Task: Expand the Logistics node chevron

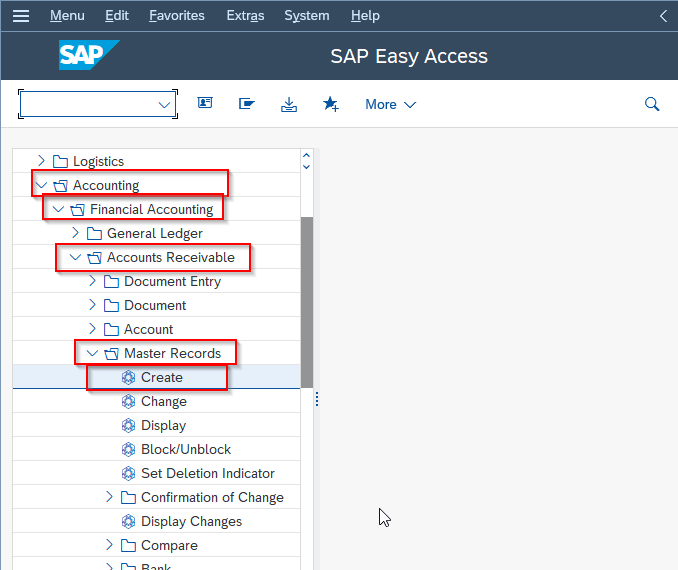Action: [41, 161]
